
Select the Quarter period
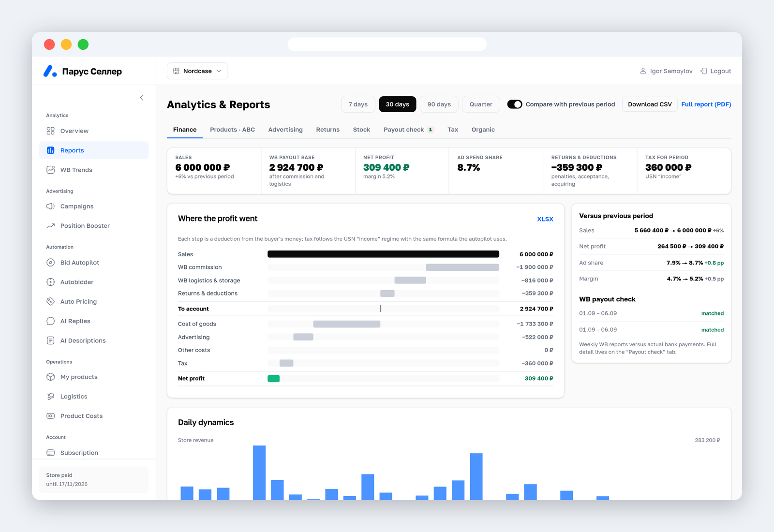point(481,104)
